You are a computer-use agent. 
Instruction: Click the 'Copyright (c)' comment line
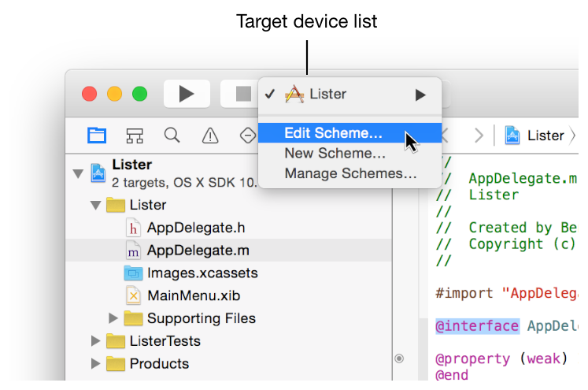pyautogui.click(x=506, y=244)
